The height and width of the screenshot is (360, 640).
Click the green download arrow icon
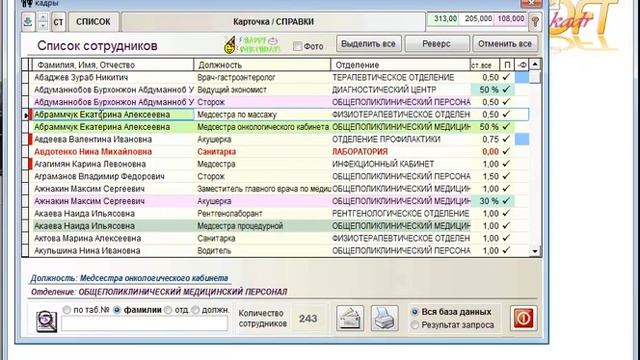pyautogui.click(x=28, y=21)
